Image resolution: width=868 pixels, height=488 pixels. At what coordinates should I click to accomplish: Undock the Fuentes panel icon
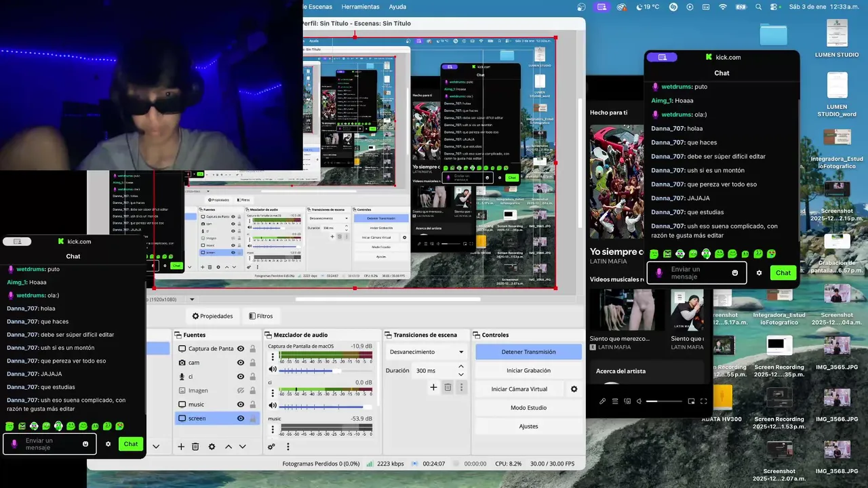point(178,335)
